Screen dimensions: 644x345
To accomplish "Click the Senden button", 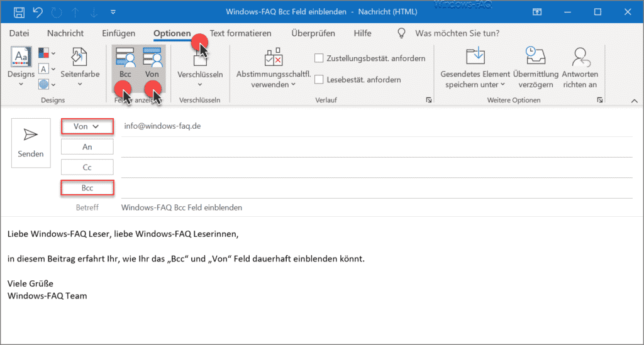I will tap(31, 143).
